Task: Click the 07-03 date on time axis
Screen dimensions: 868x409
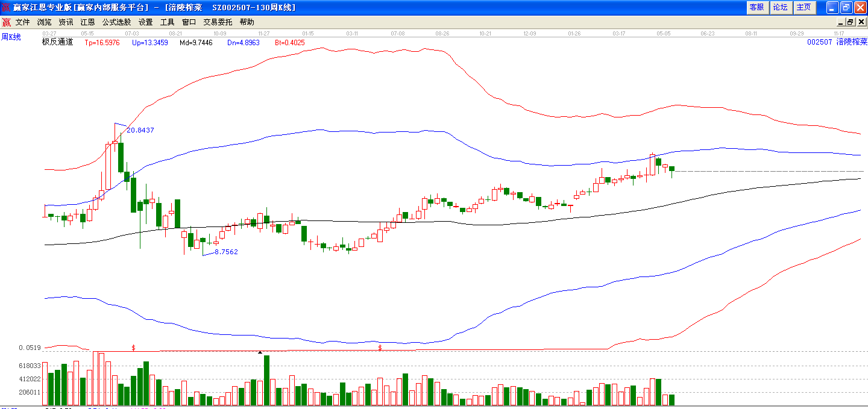Action: (x=131, y=33)
